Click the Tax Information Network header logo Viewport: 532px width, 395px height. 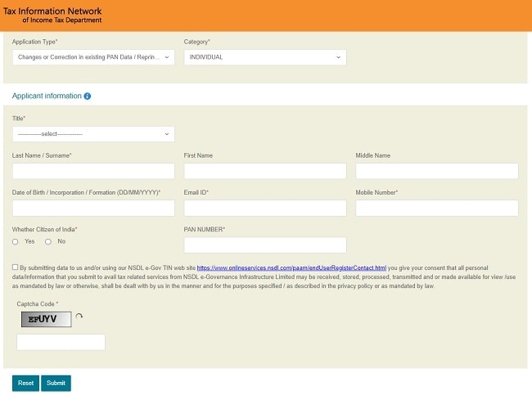(x=52, y=16)
